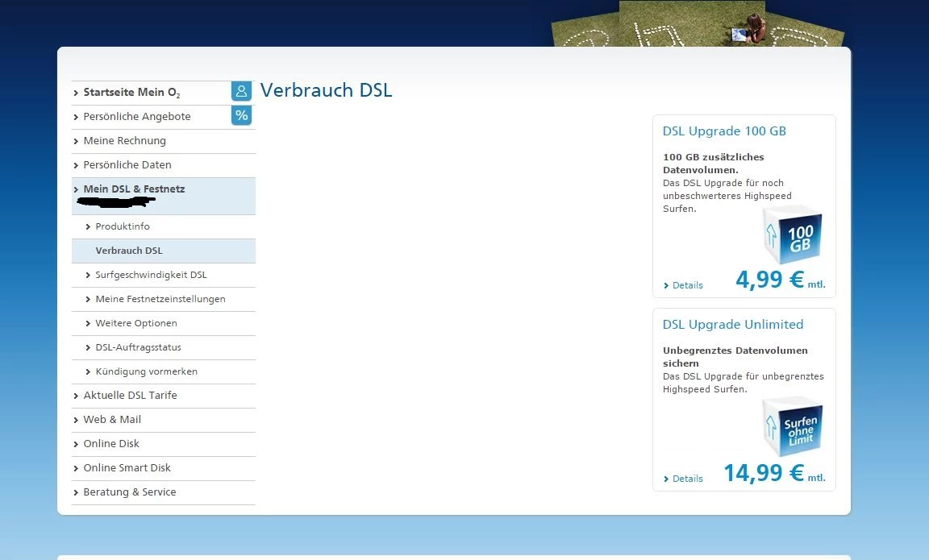Click '100 GB zusätzliches Datenvolumen.' text
The height and width of the screenshot is (560, 929).
714,164
